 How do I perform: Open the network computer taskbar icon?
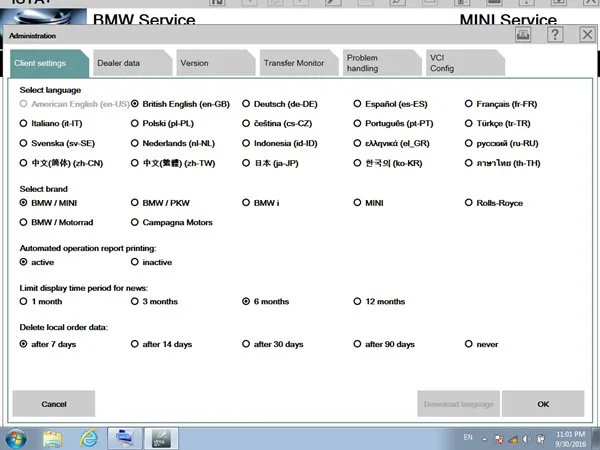coord(125,439)
